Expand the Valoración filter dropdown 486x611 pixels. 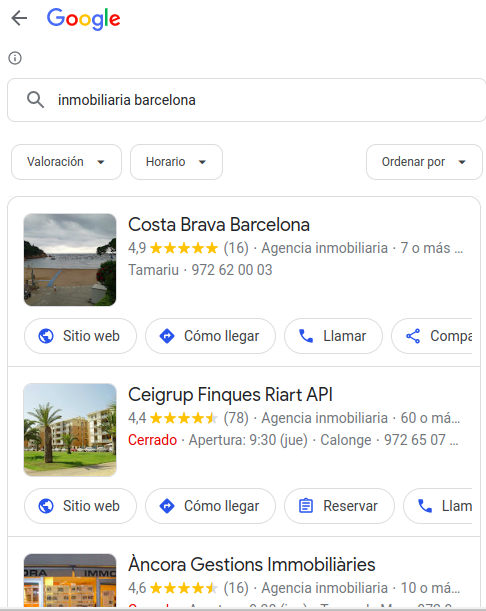66,162
